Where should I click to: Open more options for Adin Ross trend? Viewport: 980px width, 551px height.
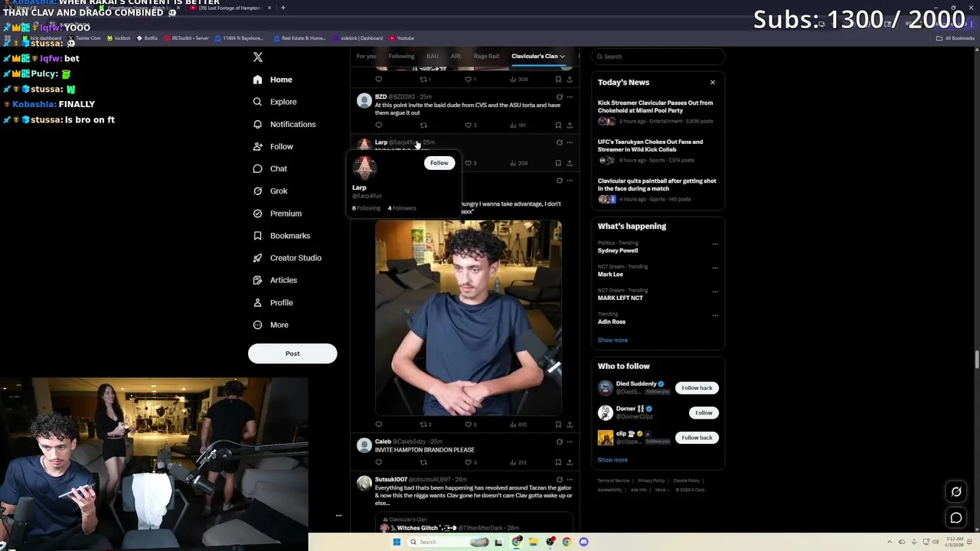click(x=715, y=315)
